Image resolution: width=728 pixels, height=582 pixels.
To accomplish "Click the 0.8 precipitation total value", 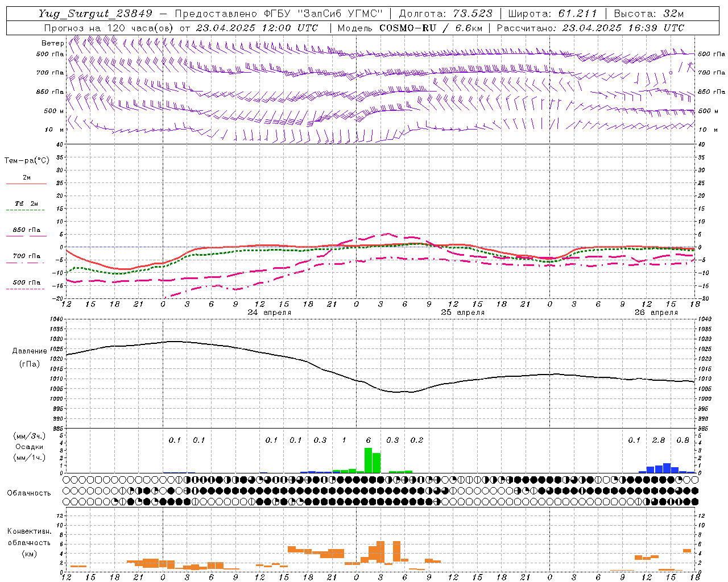I will click(x=683, y=440).
